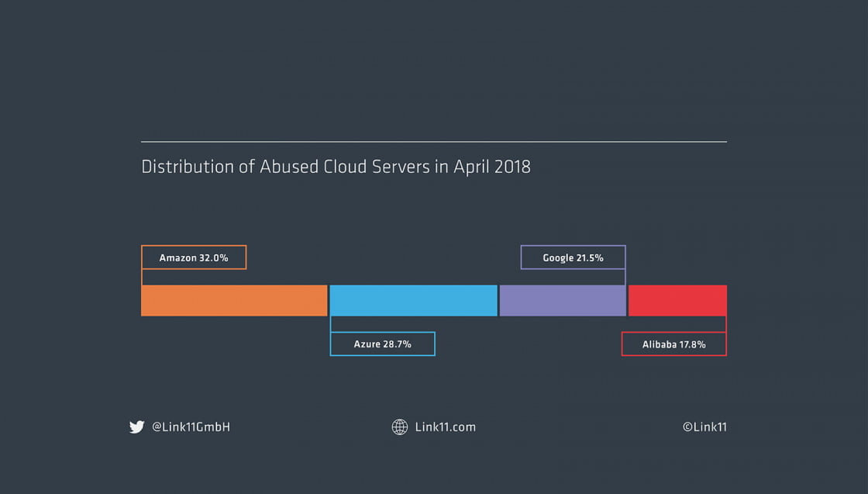The width and height of the screenshot is (868, 494).
Task: Select the blue Azure bar segment
Action: (413, 301)
